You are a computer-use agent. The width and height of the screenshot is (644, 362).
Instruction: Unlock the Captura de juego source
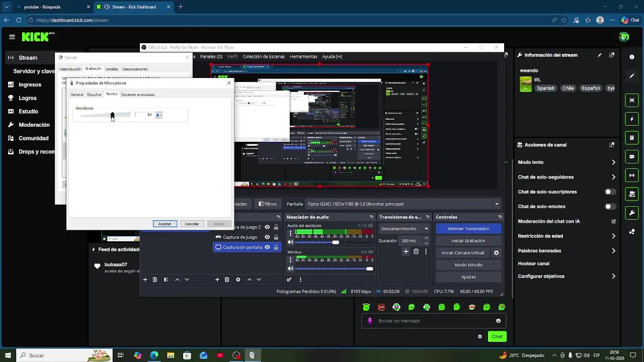point(276,237)
